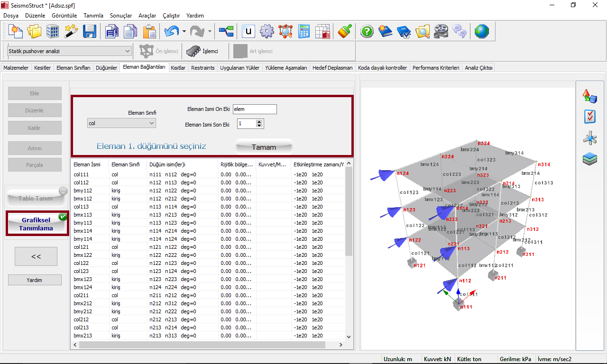This screenshot has width=607, height=364.
Task: Open the undo history dropdown arrow
Action: pyautogui.click(x=184, y=32)
